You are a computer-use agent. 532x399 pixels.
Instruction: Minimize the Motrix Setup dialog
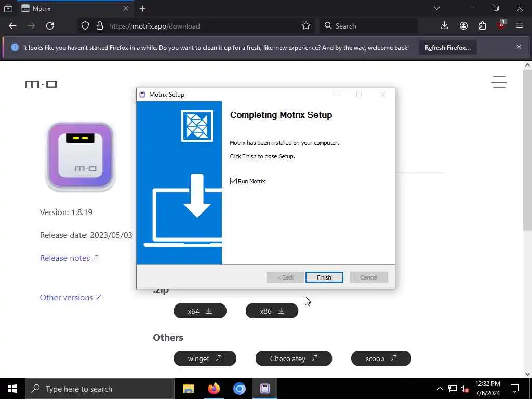[x=336, y=95]
